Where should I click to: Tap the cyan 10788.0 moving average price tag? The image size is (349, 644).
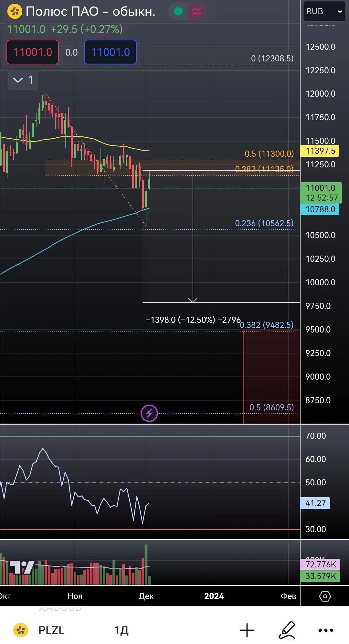point(320,209)
